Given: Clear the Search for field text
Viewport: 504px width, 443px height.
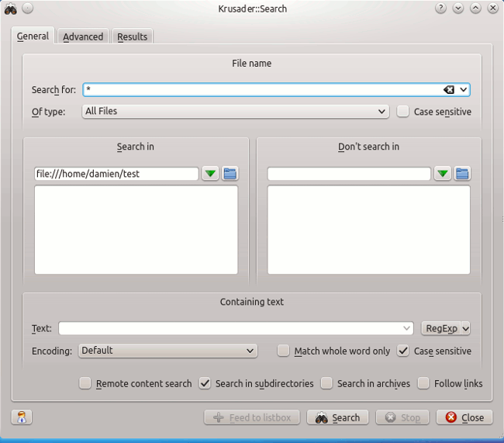Looking at the screenshot, I should coord(449,90).
